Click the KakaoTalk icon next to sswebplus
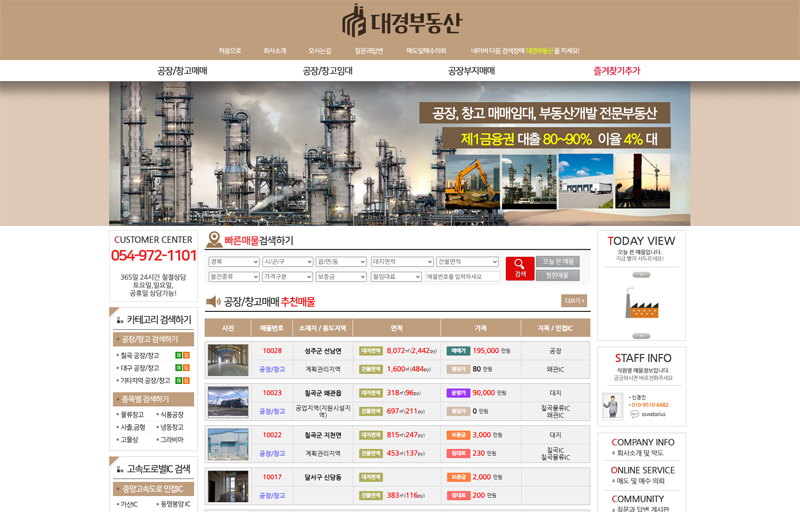This screenshot has width=800, height=512. pos(635,414)
